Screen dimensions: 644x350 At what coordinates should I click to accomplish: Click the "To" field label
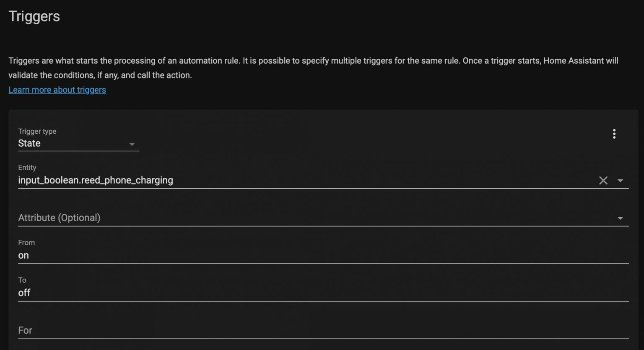[22, 280]
